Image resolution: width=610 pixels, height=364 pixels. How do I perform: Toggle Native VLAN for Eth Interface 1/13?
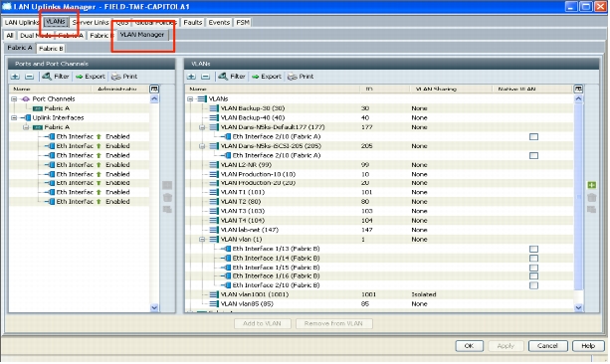pos(533,249)
